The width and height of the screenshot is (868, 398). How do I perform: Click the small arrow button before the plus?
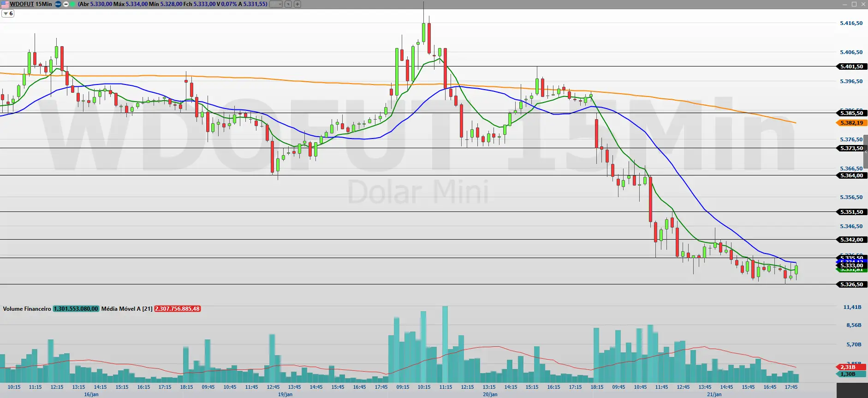click(288, 4)
